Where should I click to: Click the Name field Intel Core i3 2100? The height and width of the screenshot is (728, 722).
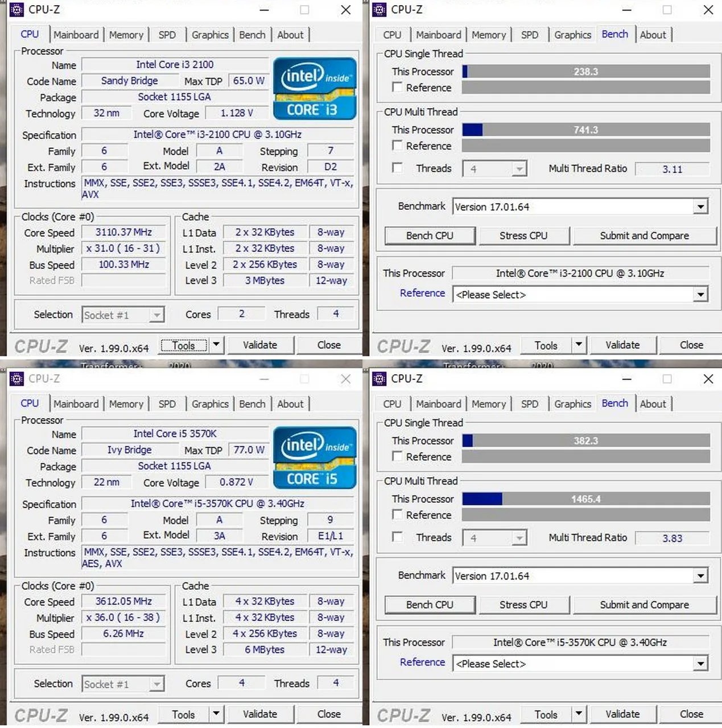click(x=175, y=65)
